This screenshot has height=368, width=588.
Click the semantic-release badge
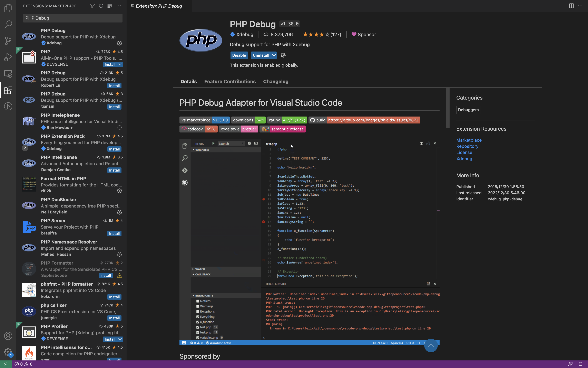[282, 129]
